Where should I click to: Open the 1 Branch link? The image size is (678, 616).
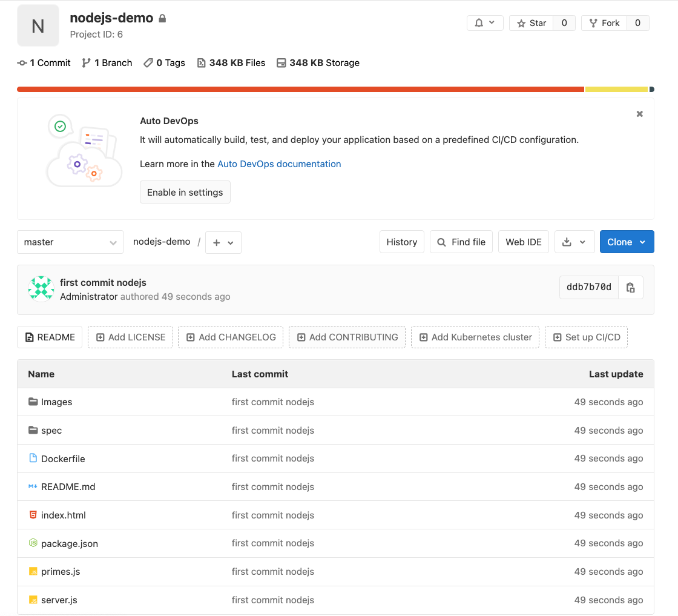click(x=107, y=63)
